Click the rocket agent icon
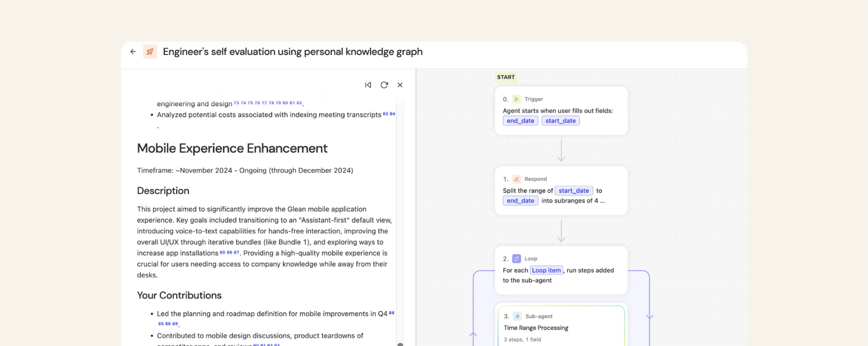868x346 pixels. 150,52
